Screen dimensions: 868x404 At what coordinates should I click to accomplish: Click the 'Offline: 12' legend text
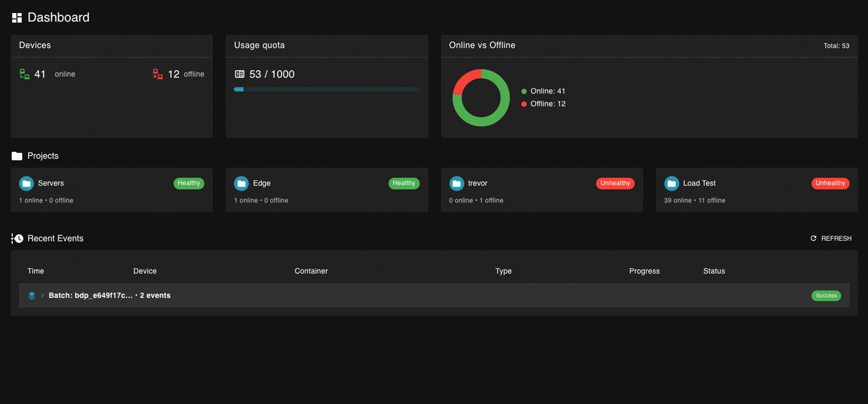tap(548, 104)
